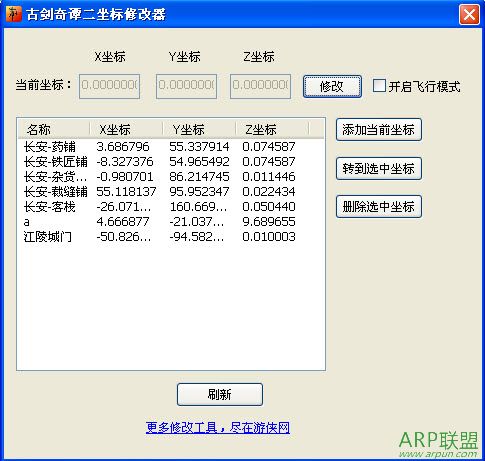The image size is (485, 461).
Task: Sort list by 名称 column header
Action: pyautogui.click(x=54, y=129)
